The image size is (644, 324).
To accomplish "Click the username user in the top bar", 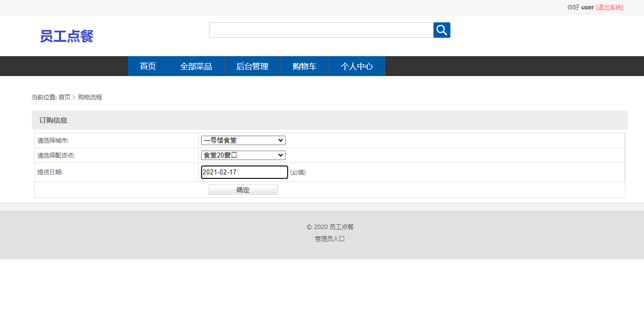I will 587,7.
